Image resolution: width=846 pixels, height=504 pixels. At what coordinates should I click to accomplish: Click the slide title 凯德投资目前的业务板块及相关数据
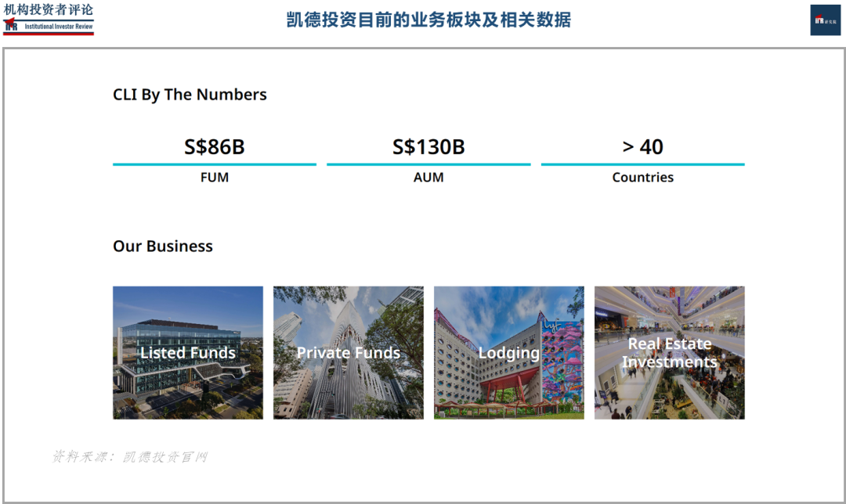point(428,20)
